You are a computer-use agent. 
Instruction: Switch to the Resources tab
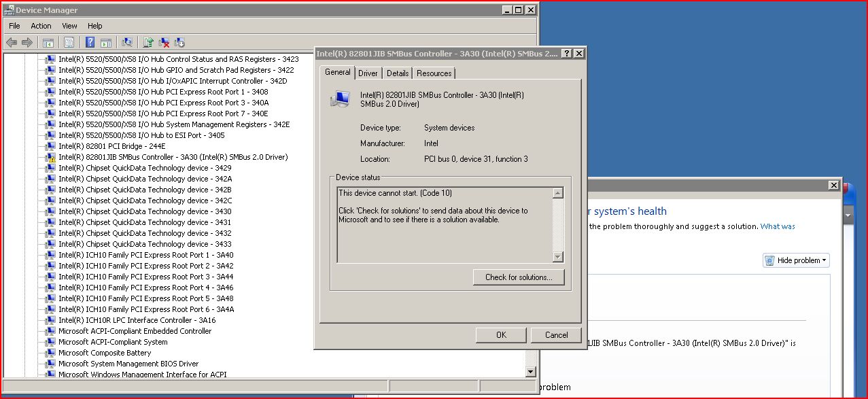tap(434, 73)
